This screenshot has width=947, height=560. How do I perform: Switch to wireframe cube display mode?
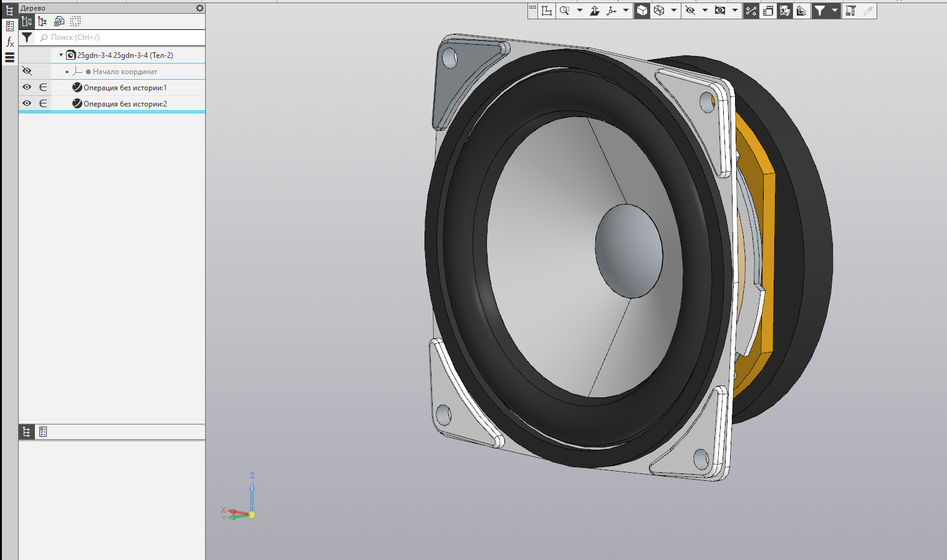pos(659,11)
